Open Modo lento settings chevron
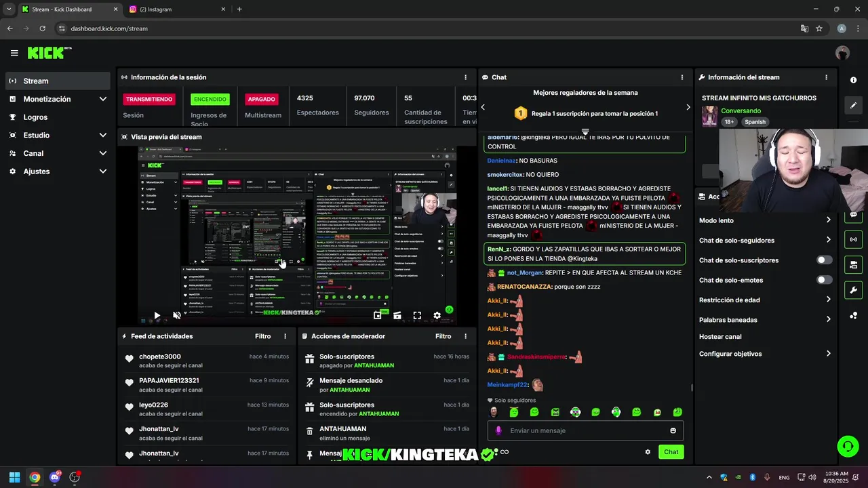This screenshot has width=868, height=488. [828, 220]
